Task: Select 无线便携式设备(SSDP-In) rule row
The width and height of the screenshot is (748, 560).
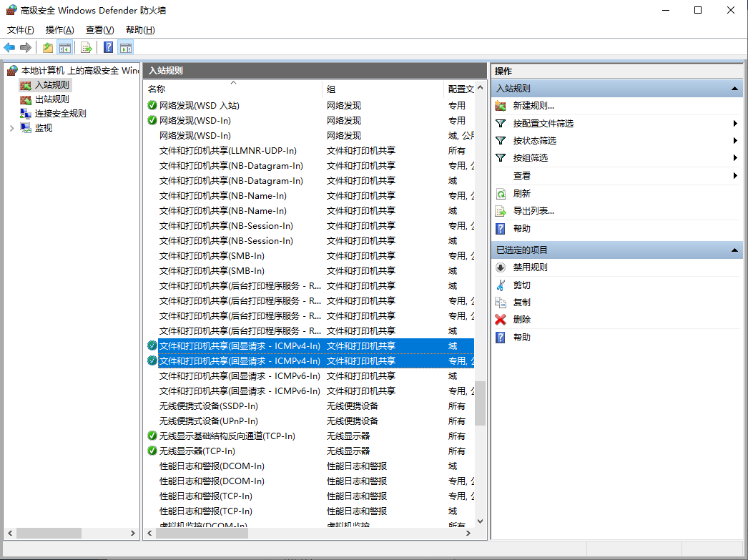Action: 310,406
